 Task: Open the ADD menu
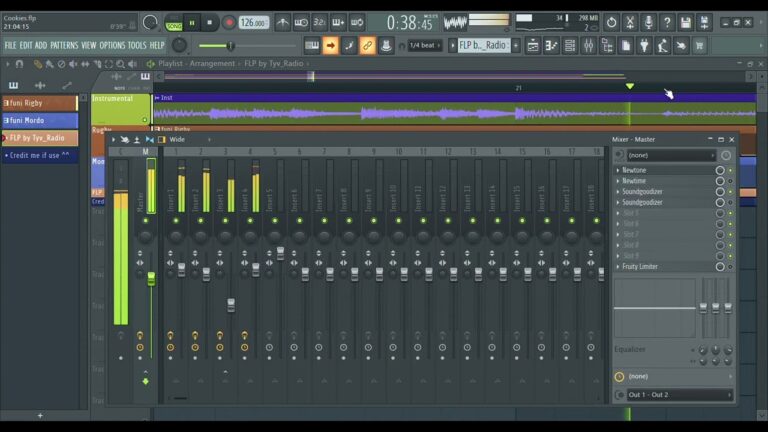[x=41, y=46]
